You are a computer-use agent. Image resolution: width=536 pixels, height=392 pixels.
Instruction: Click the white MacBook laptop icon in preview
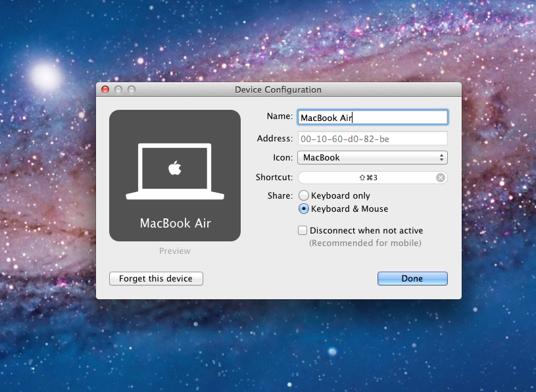click(x=175, y=172)
